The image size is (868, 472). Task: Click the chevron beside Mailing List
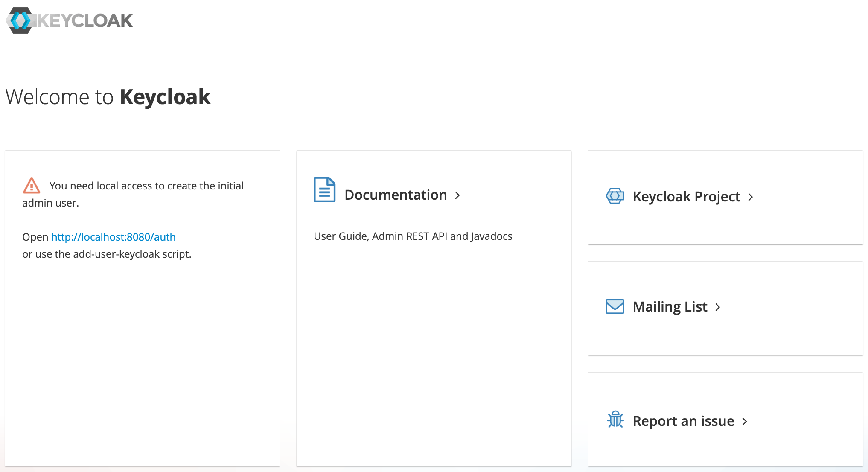pyautogui.click(x=718, y=307)
